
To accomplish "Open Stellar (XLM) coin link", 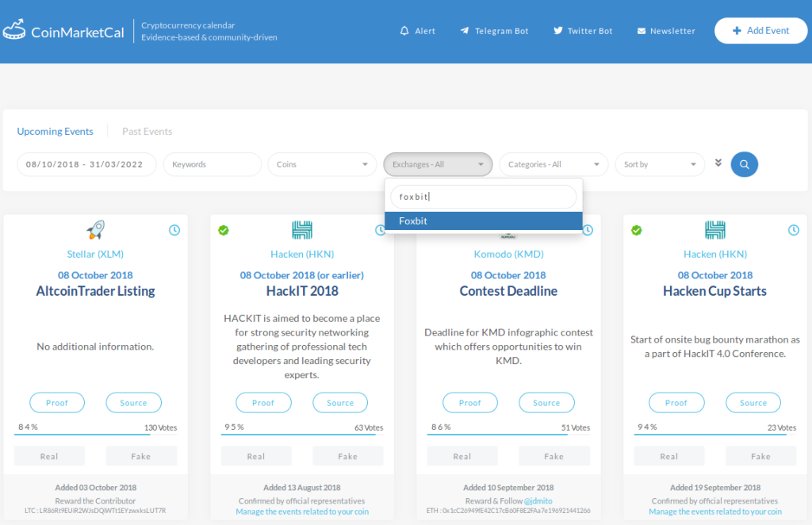I will pos(95,255).
